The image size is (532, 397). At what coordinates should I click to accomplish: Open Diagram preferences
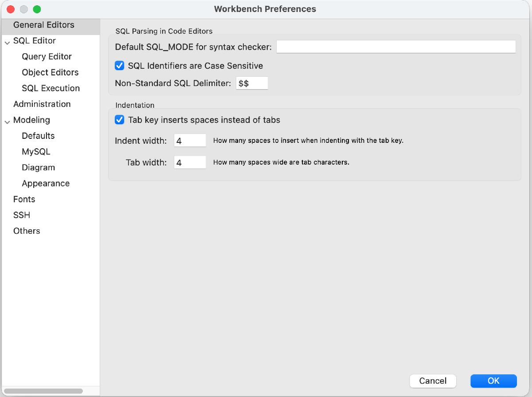(x=39, y=168)
